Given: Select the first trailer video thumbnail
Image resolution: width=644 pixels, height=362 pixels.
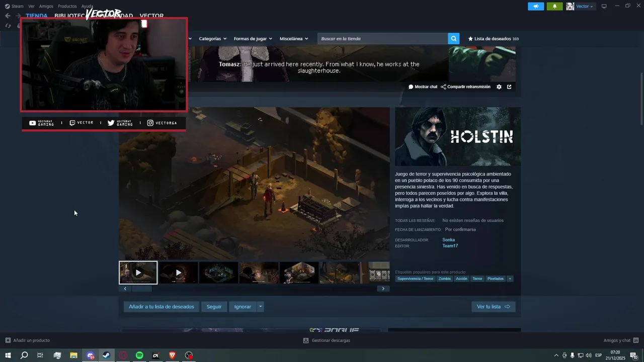Looking at the screenshot, I should coord(138,273).
